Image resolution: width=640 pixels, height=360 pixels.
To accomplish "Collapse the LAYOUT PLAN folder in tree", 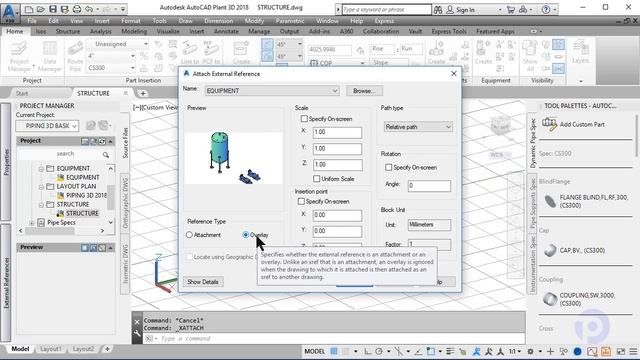I will pyautogui.click(x=41, y=187).
